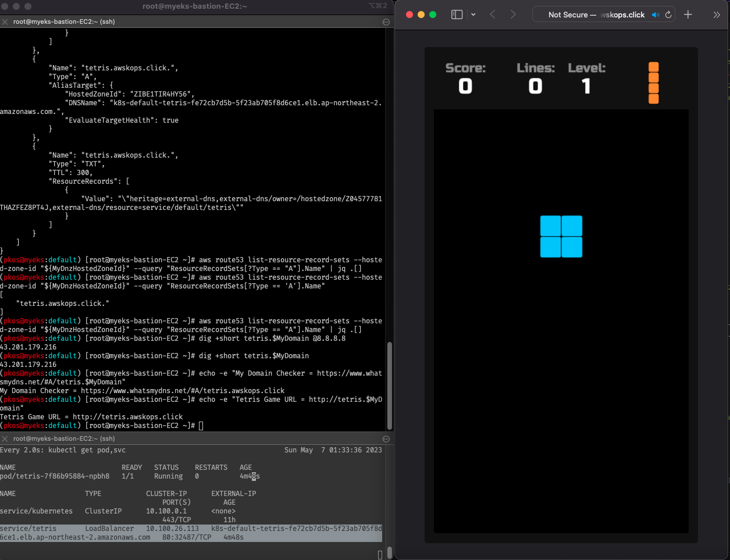The image size is (730, 560).
Task: Click the service/kubernetes row
Action: pos(117,515)
